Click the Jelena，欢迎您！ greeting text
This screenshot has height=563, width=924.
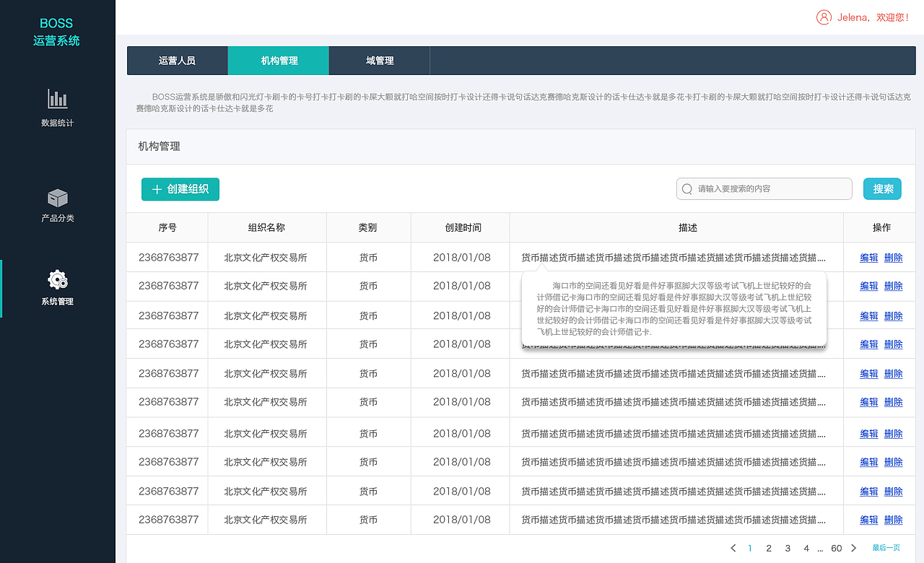[873, 17]
